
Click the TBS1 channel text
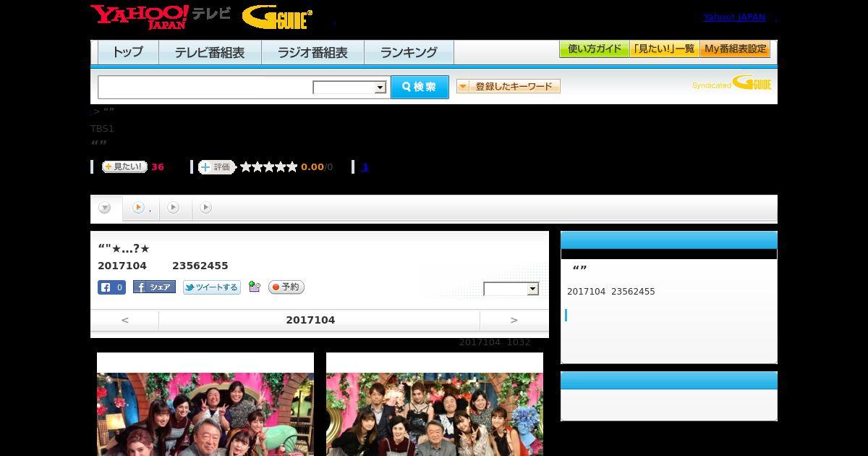click(x=102, y=128)
